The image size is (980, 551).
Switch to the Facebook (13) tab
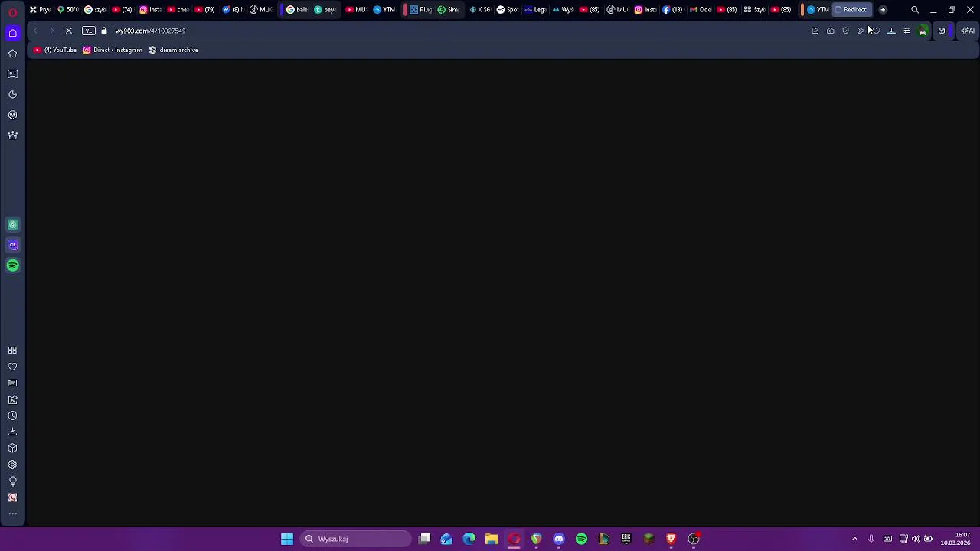673,10
